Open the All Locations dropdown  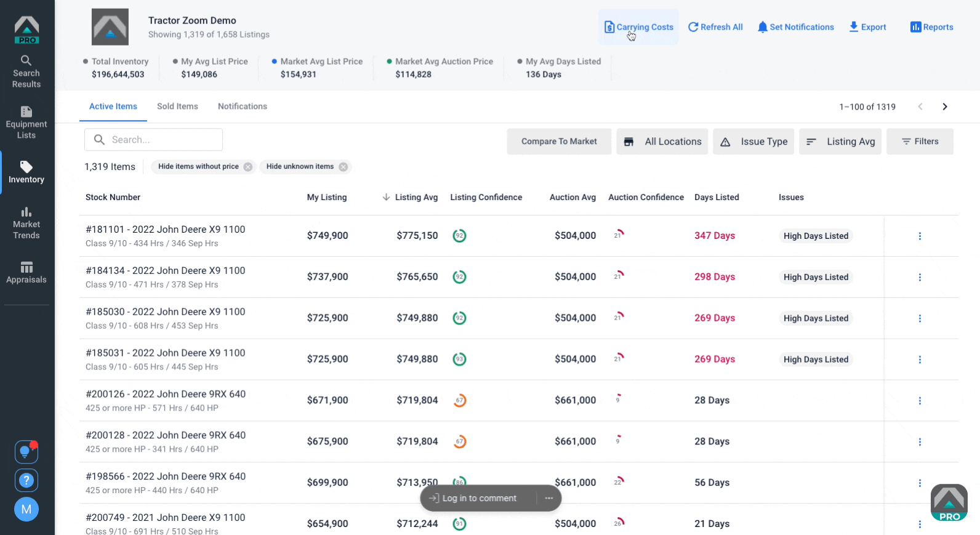(662, 142)
